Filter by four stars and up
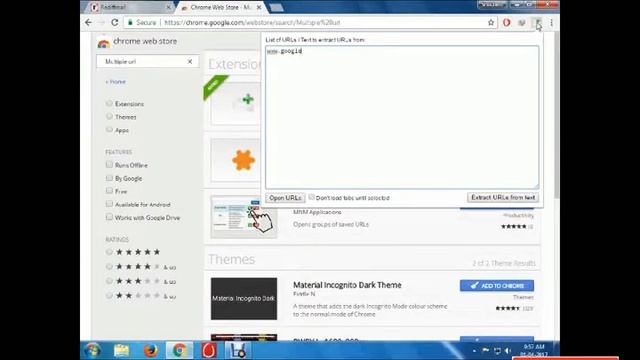Image resolution: width=640 pixels, height=360 pixels. 109,267
